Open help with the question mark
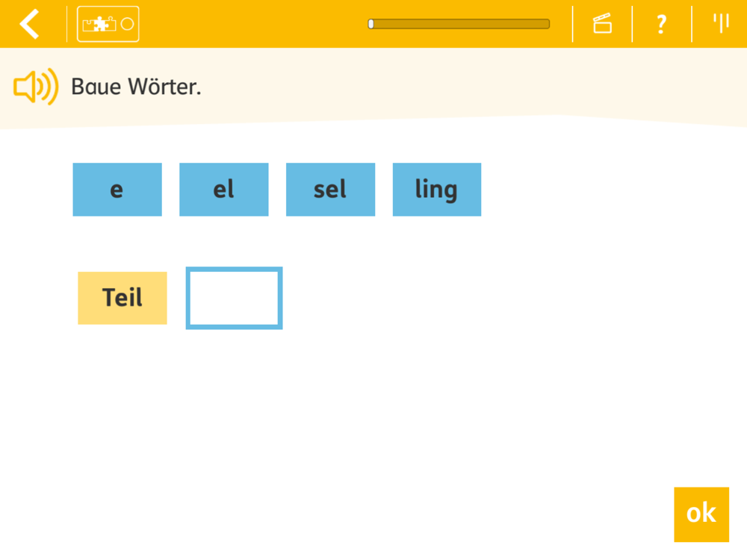The width and height of the screenshot is (747, 560). coord(661,24)
